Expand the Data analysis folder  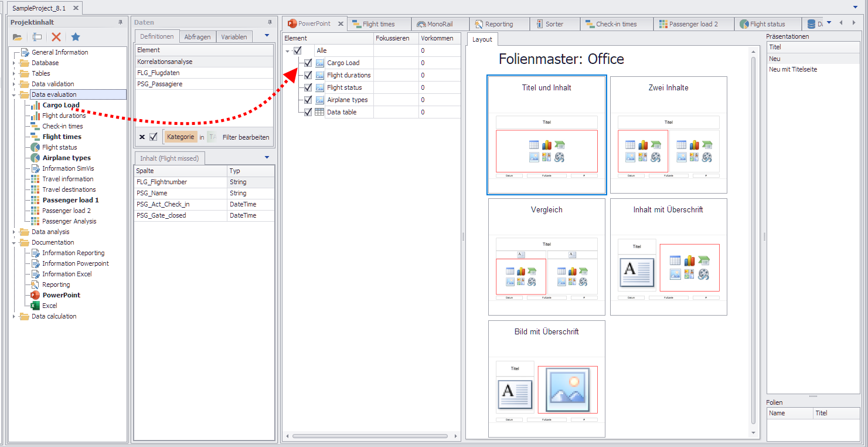tap(14, 232)
